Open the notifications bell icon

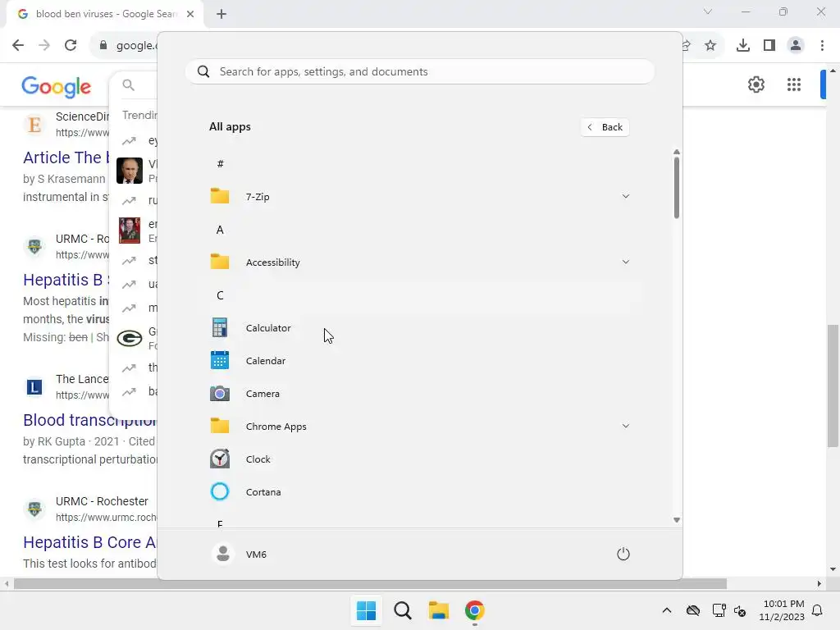click(817, 610)
